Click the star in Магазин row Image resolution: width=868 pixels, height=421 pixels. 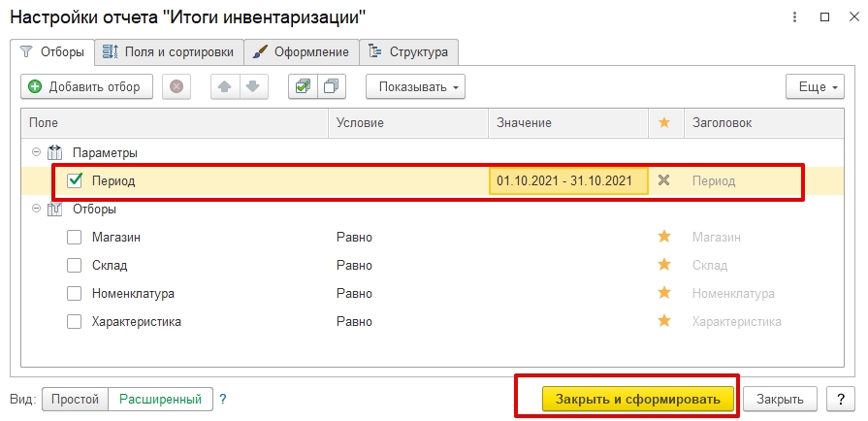click(x=663, y=237)
